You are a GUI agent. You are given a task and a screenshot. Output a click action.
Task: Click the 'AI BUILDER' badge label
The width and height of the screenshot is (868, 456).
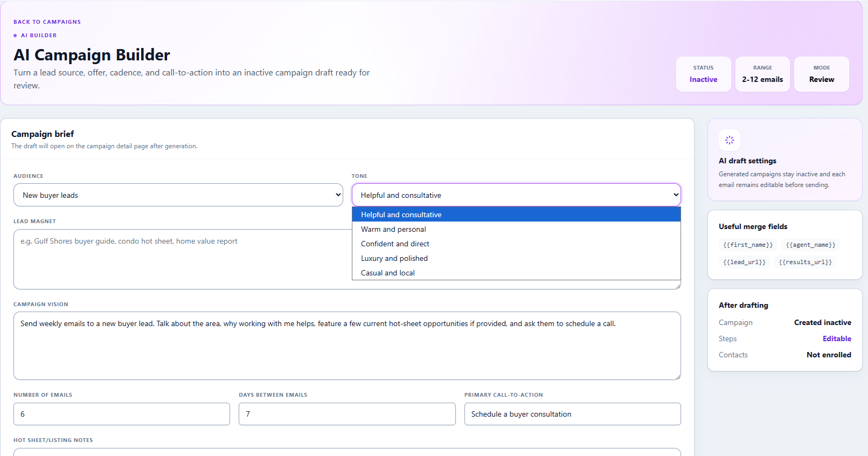[x=39, y=36]
